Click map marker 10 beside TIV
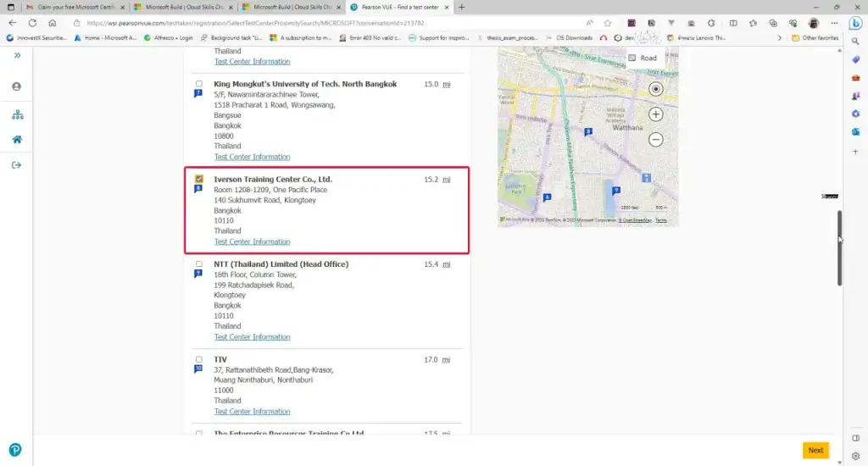 [198, 369]
